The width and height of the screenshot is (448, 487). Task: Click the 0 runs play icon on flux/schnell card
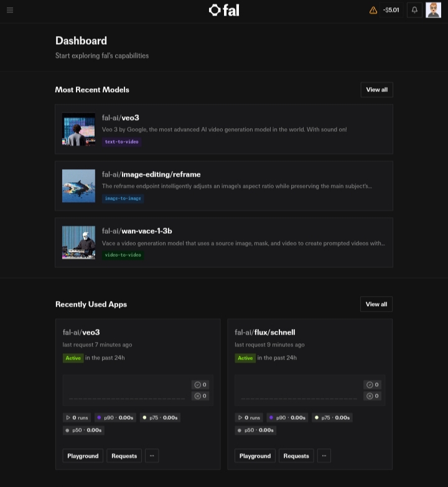point(240,418)
